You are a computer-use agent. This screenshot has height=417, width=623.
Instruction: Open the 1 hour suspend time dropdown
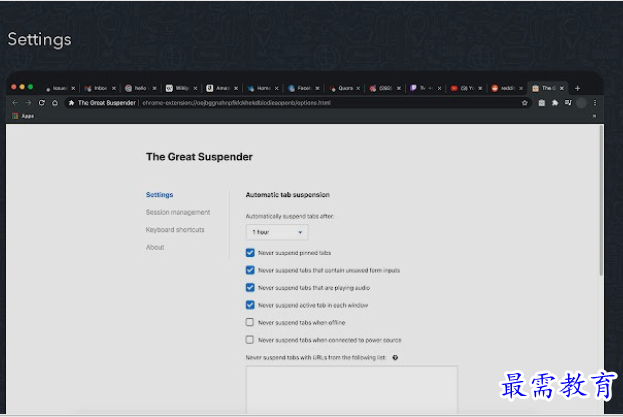[x=277, y=232]
